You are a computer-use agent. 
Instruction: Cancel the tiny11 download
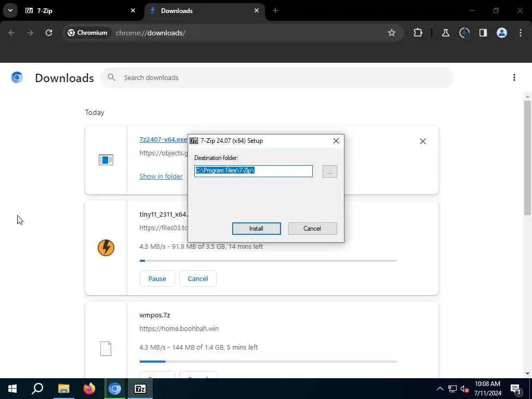198,278
